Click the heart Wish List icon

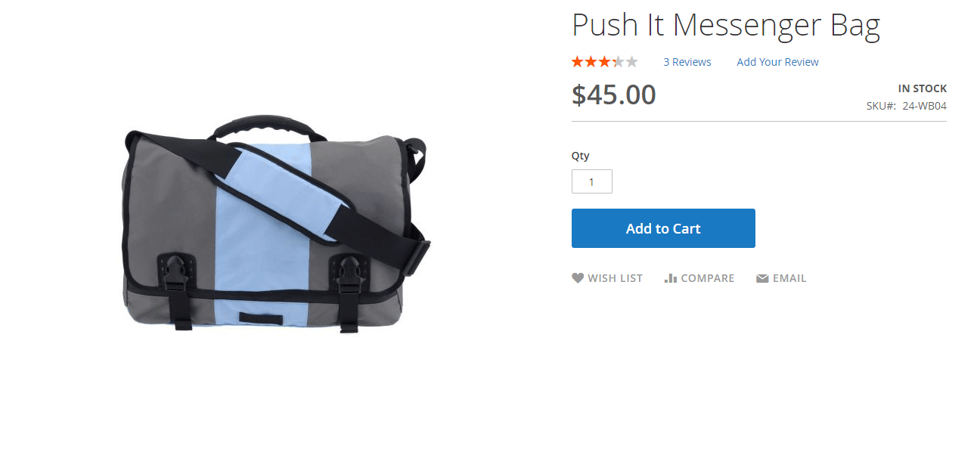click(578, 278)
